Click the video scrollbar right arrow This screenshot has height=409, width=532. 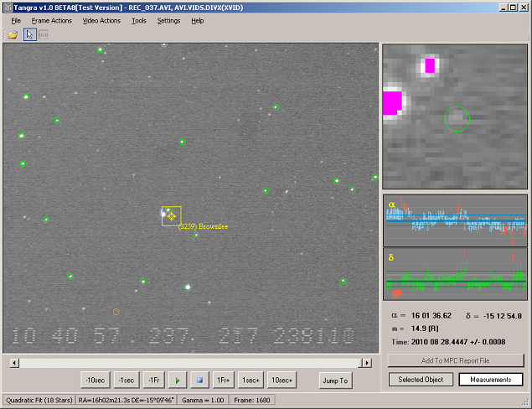[x=367, y=363]
